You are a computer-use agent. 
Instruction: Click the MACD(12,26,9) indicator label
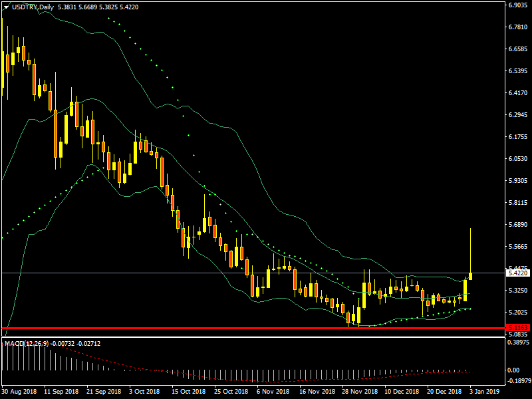pos(28,343)
